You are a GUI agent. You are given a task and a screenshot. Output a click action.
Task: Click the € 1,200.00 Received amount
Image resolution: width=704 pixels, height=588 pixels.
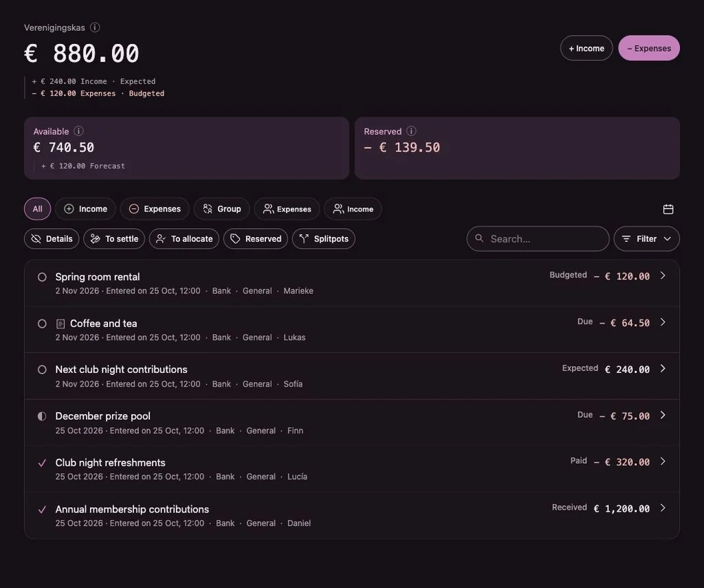[621, 508]
